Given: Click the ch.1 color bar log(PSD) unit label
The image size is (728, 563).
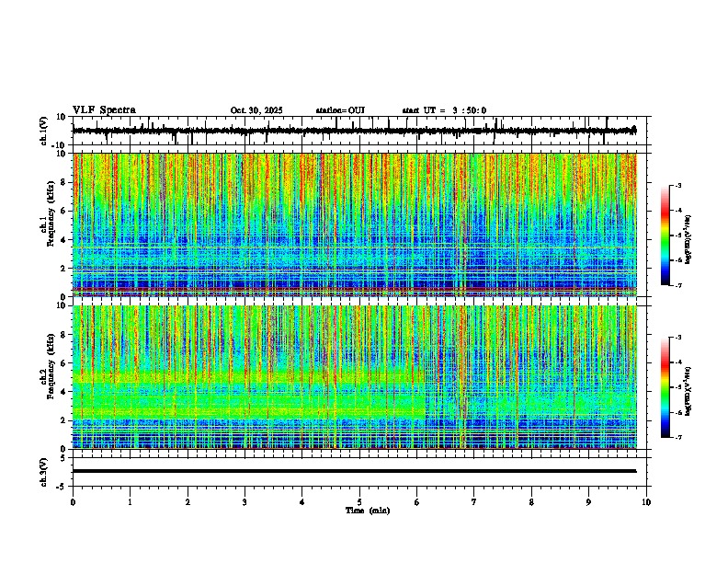Looking at the screenshot, I should pos(688,239).
